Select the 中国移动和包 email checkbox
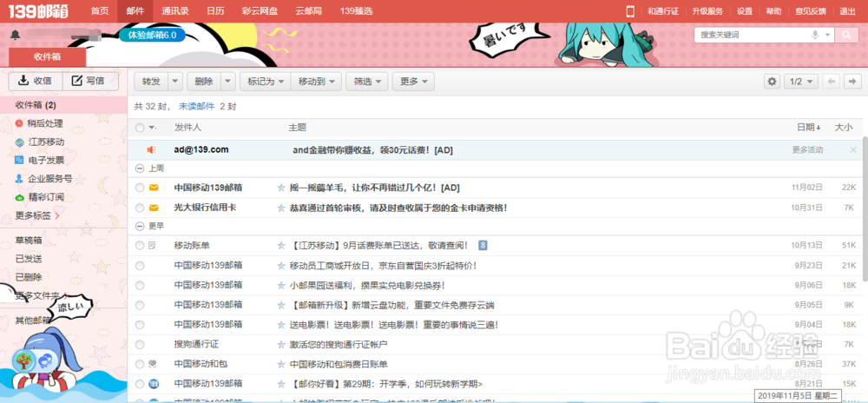This screenshot has height=403, width=868. point(140,364)
